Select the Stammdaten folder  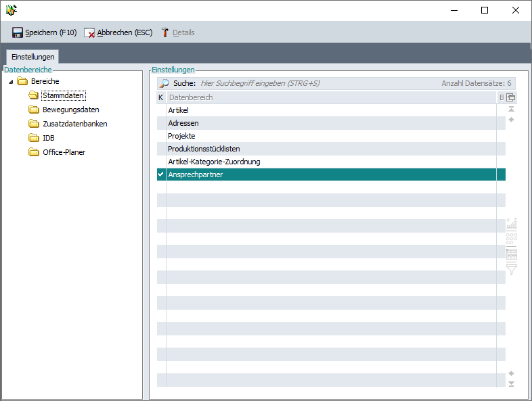click(x=63, y=95)
